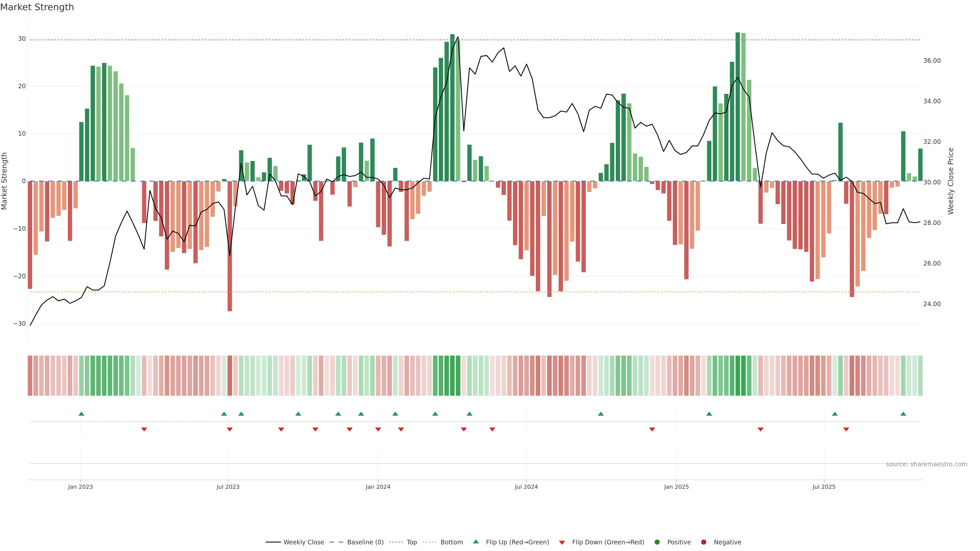Viewport: 980px width, 551px height.
Task: Click the dark red Negative legend circle icon
Action: 703,542
